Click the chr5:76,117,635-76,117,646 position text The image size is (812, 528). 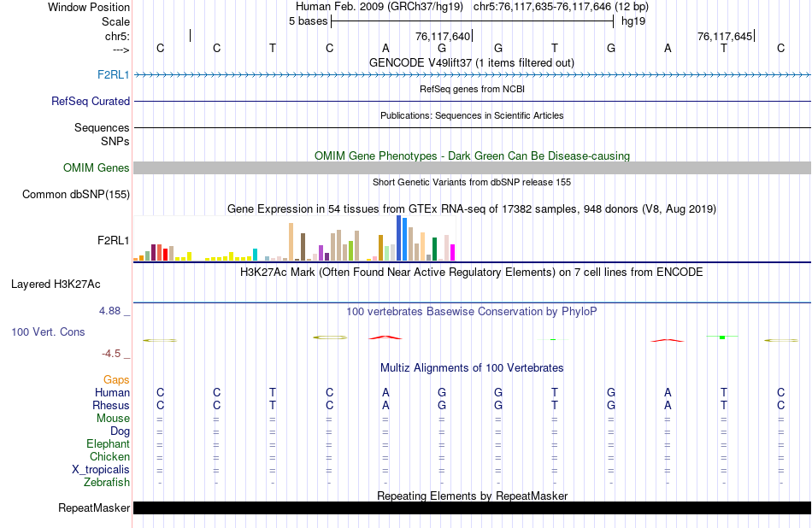561,7
